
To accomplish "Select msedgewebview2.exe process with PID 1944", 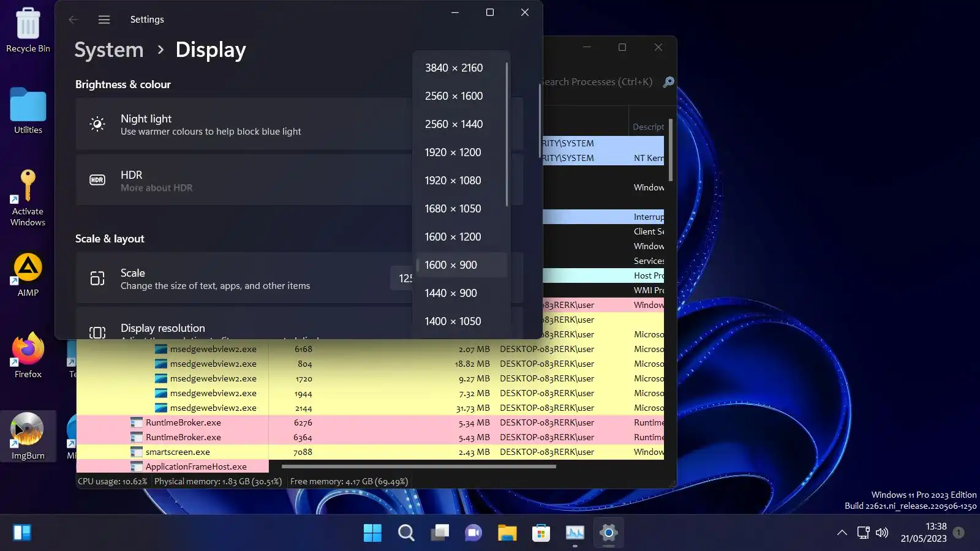I will tap(370, 393).
